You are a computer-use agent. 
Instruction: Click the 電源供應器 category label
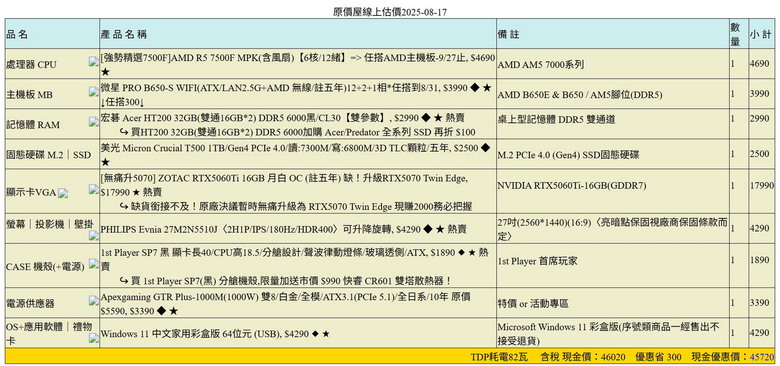pos(30,303)
